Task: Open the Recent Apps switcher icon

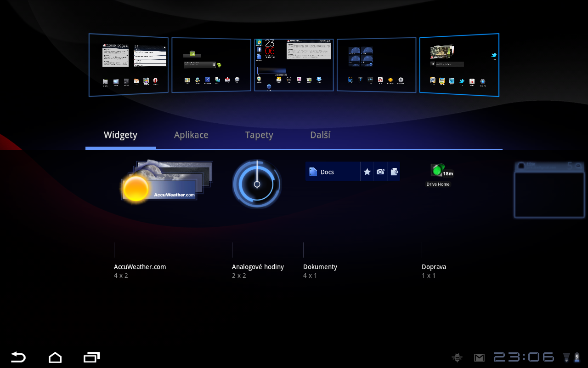Action: (92, 357)
